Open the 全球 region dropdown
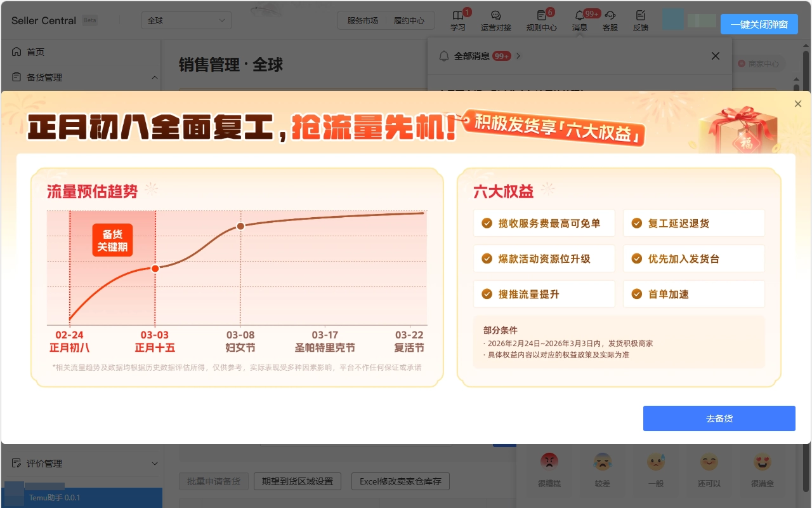 (186, 20)
